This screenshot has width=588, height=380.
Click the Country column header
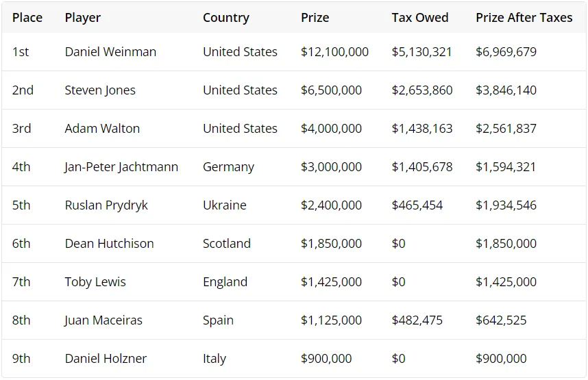point(225,18)
